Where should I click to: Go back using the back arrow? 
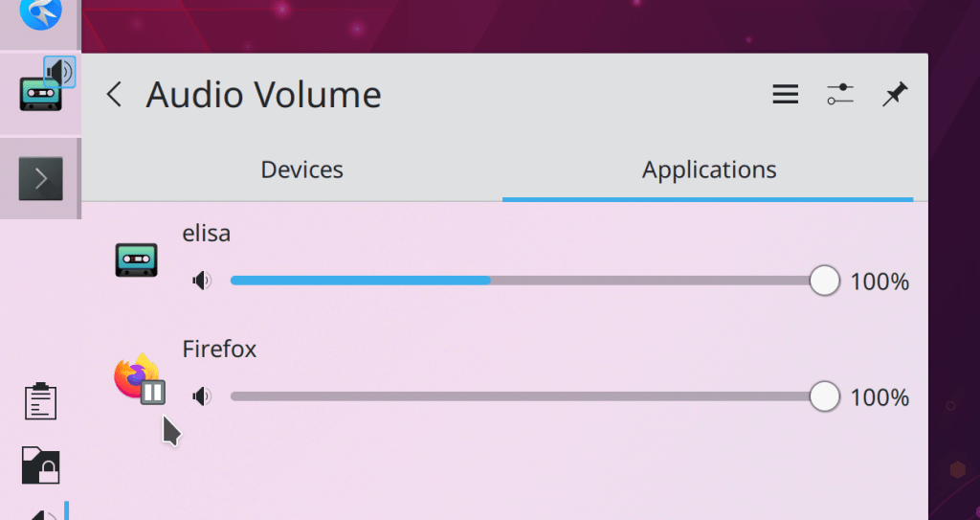[x=115, y=95]
